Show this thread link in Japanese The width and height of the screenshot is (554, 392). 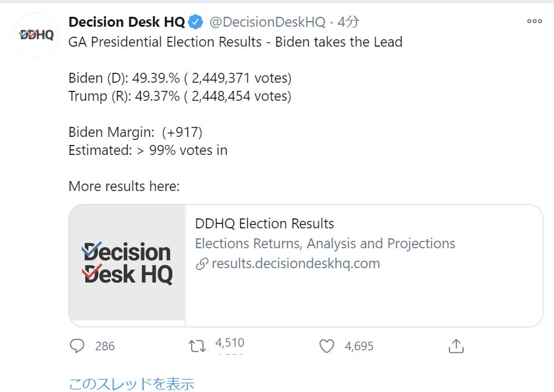[x=131, y=383]
